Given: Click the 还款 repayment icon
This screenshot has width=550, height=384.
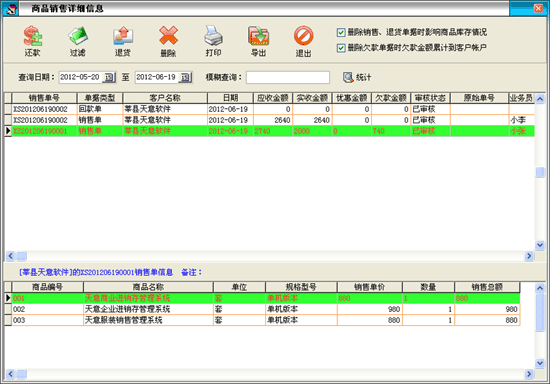Looking at the screenshot, I should click(x=33, y=35).
